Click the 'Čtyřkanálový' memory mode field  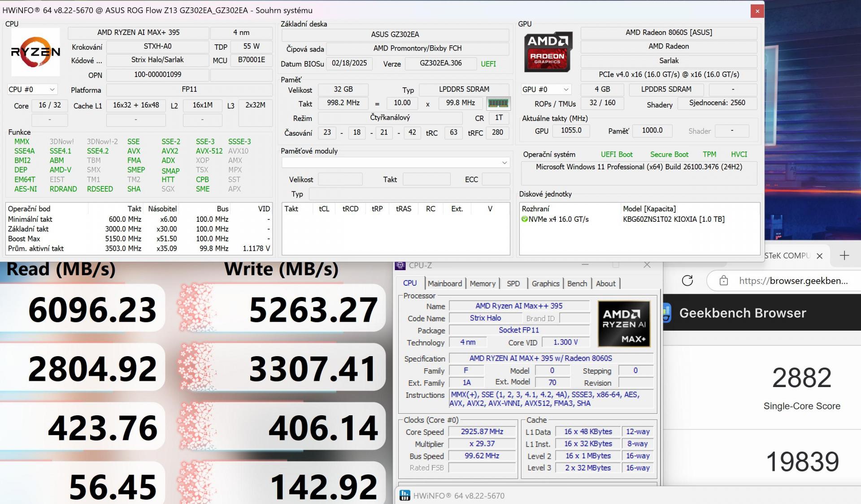pos(390,118)
